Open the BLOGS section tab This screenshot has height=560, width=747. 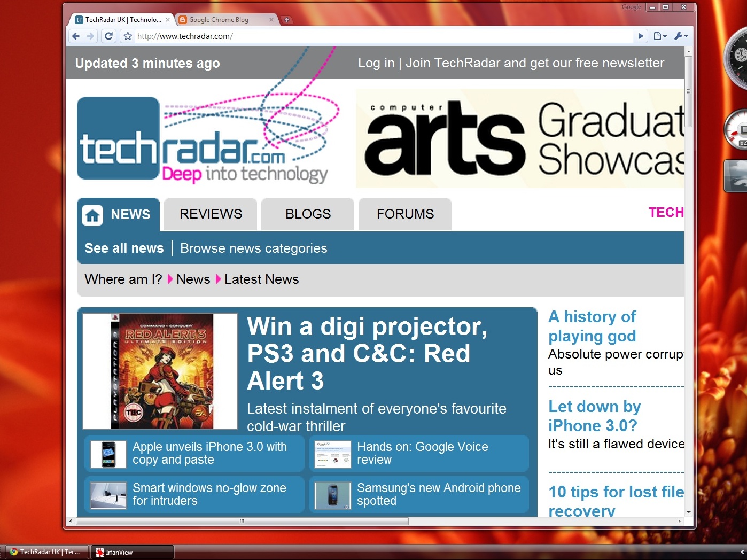click(x=308, y=214)
